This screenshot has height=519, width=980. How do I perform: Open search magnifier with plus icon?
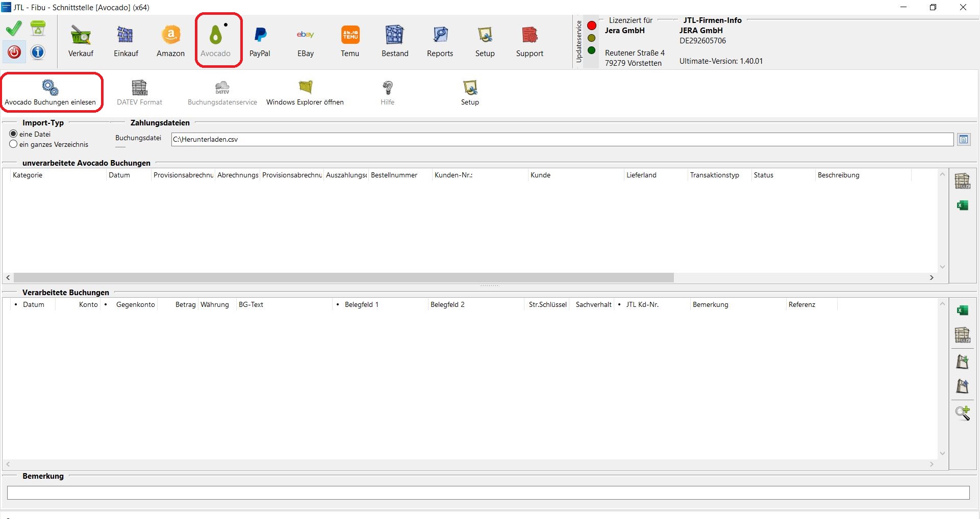pos(962,413)
